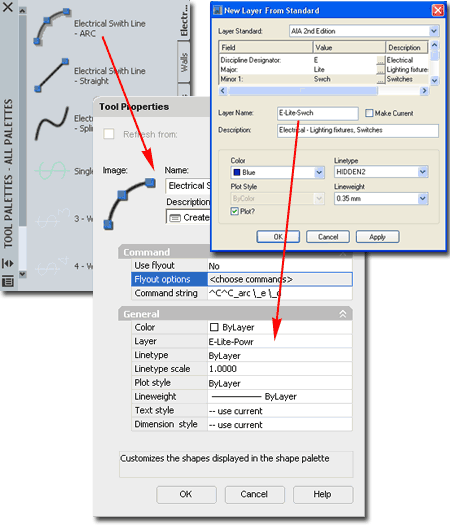The width and height of the screenshot is (450, 527).
Task: Collapse the General section
Action: click(342, 314)
